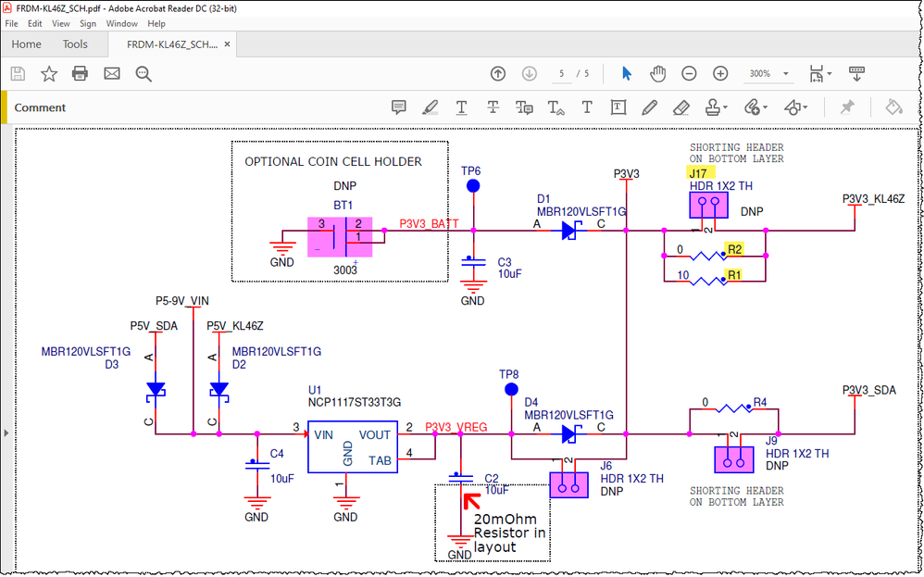Click the 20mOhm Resistor in layout note
The image size is (924, 577).
click(510, 533)
